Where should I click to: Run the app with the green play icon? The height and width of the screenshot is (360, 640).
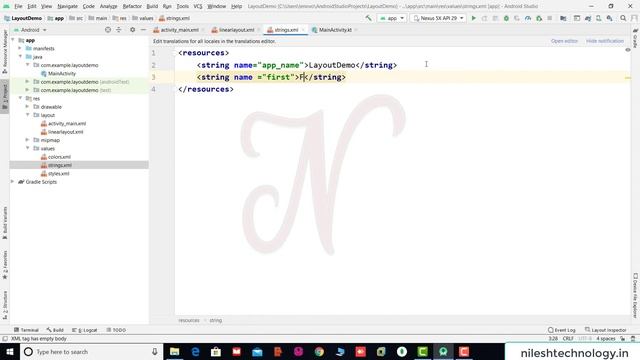473,18
